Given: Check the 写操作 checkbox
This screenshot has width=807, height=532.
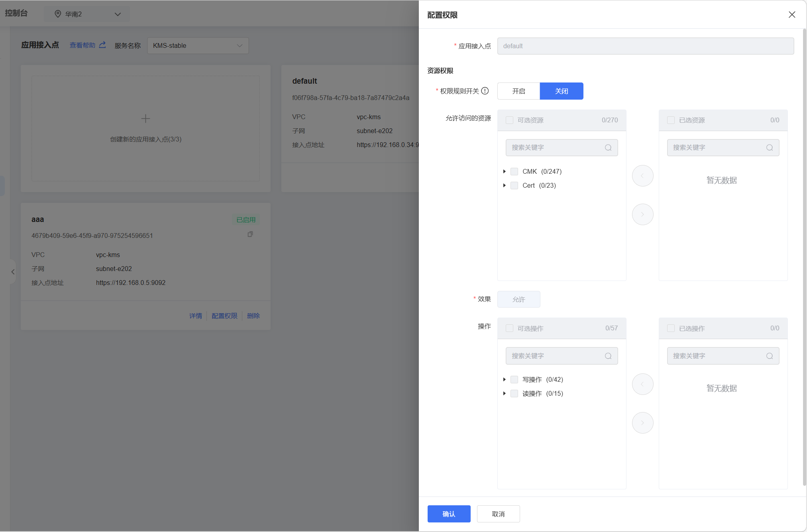Looking at the screenshot, I should pyautogui.click(x=514, y=379).
